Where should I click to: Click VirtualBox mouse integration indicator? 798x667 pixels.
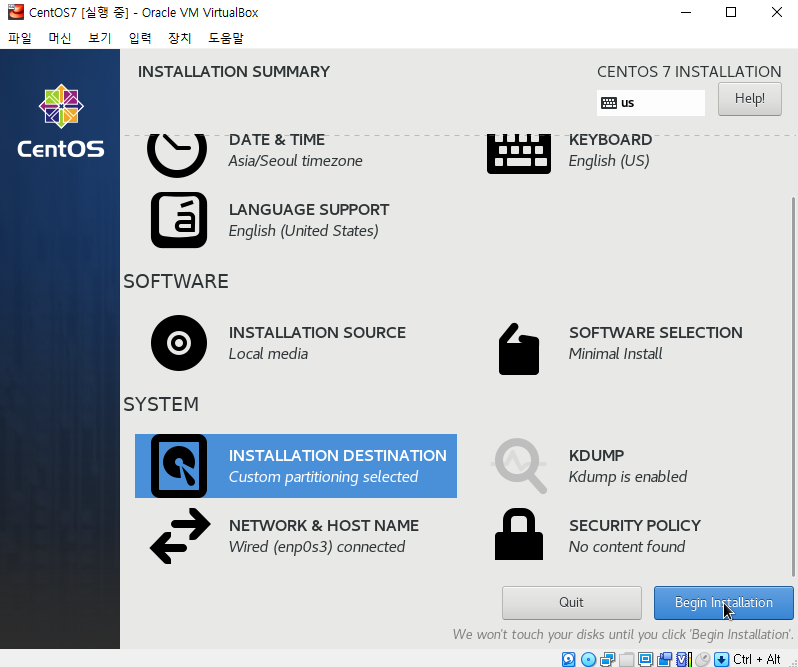click(702, 659)
